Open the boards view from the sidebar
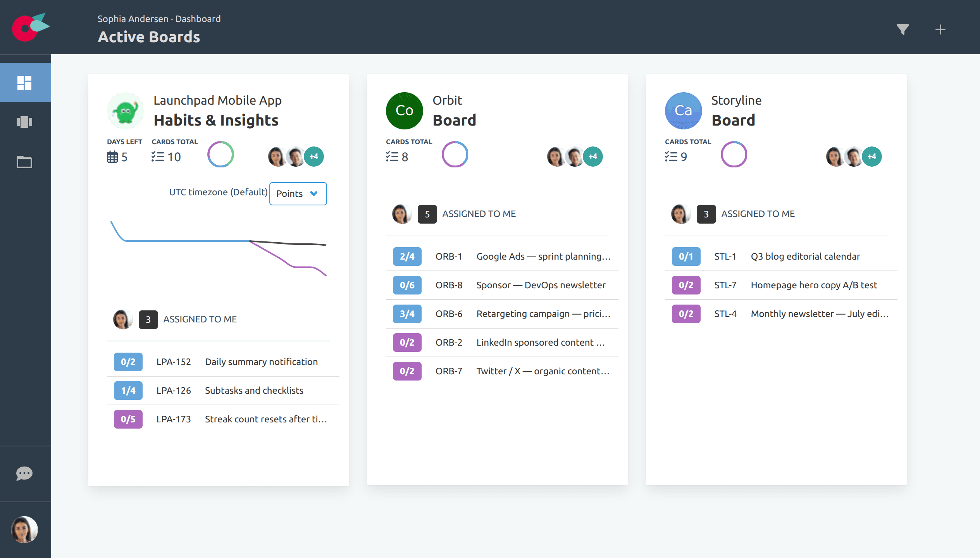This screenshot has width=980, height=558. tap(25, 122)
